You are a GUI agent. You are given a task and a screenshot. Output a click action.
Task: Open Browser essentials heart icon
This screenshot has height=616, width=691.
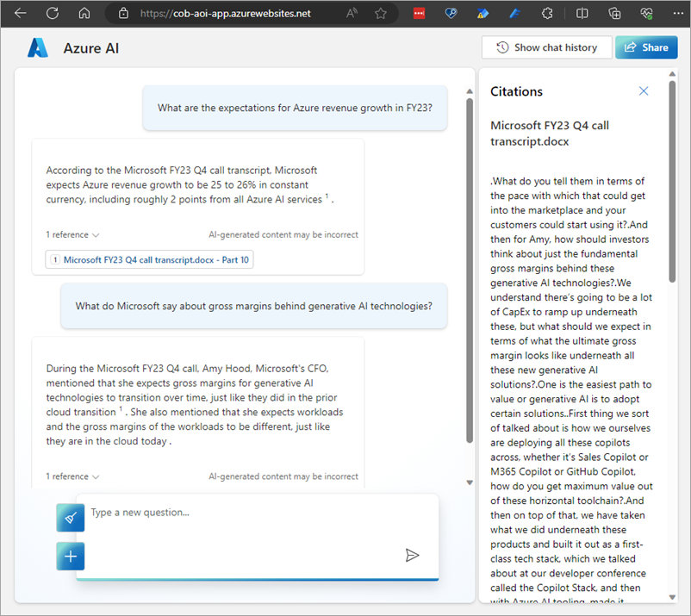[x=646, y=13]
